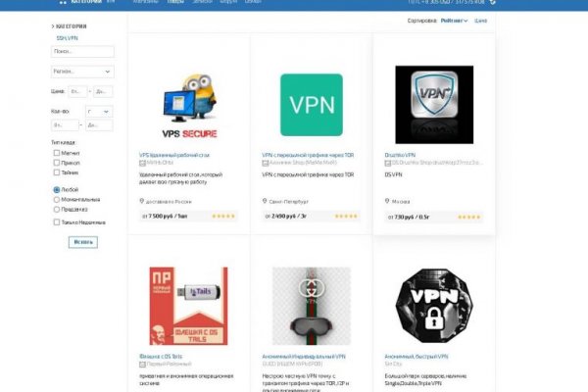Screen dimensions: 588x392
Task: Click the green VPN logo product image
Action: tap(311, 105)
